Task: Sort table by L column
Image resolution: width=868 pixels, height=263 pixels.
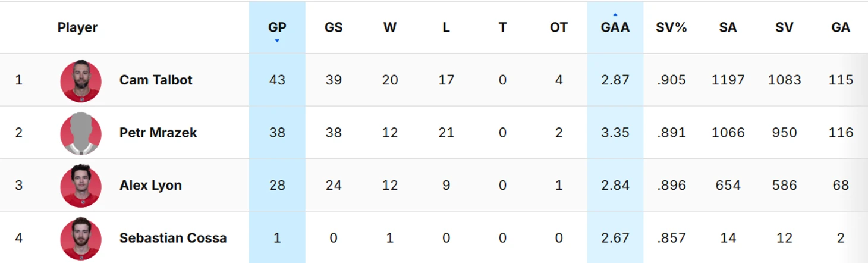Action: (446, 27)
